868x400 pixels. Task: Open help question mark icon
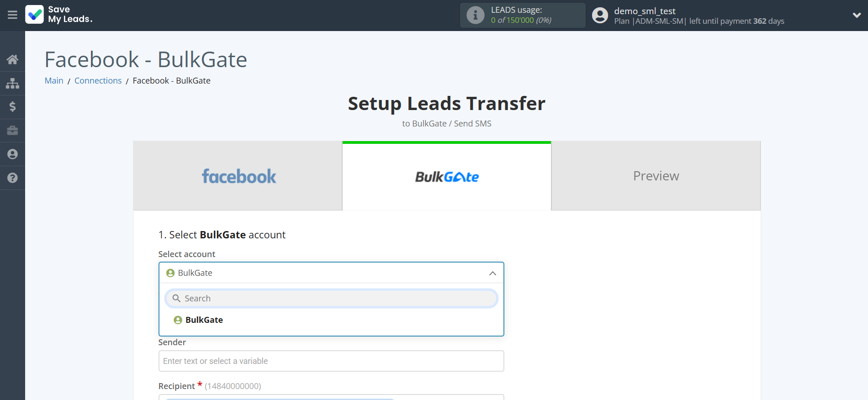coord(12,178)
